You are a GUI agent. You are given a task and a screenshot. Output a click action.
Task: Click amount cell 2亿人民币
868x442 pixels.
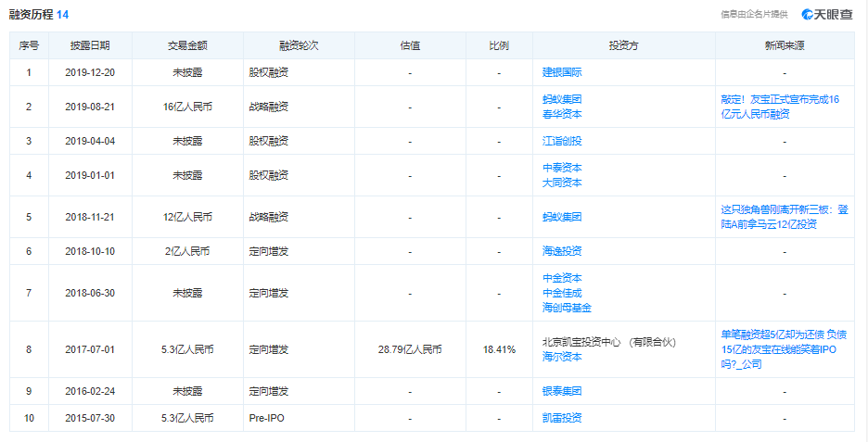point(187,251)
